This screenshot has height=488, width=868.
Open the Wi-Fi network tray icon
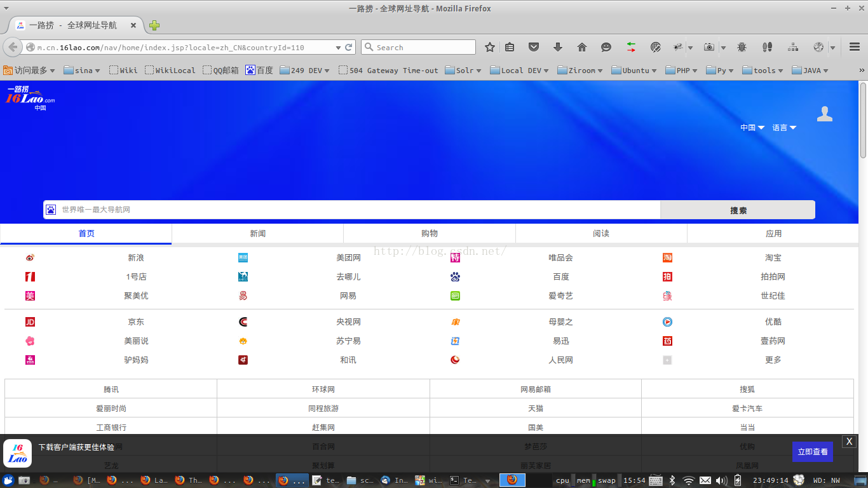tap(689, 480)
